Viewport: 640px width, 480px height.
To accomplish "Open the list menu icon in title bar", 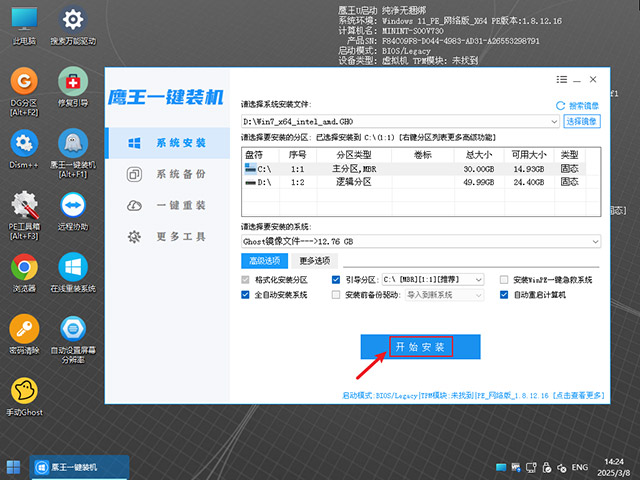I will tap(562, 80).
